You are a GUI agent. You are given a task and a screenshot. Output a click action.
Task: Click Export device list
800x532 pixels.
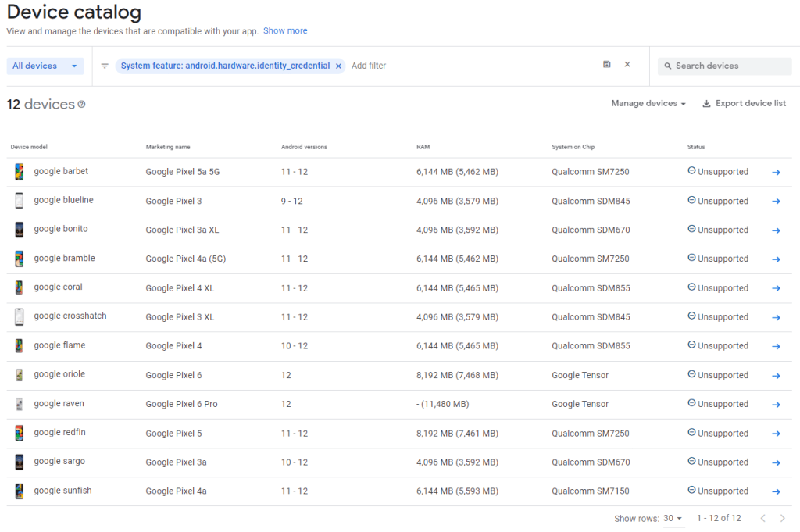tap(750, 102)
